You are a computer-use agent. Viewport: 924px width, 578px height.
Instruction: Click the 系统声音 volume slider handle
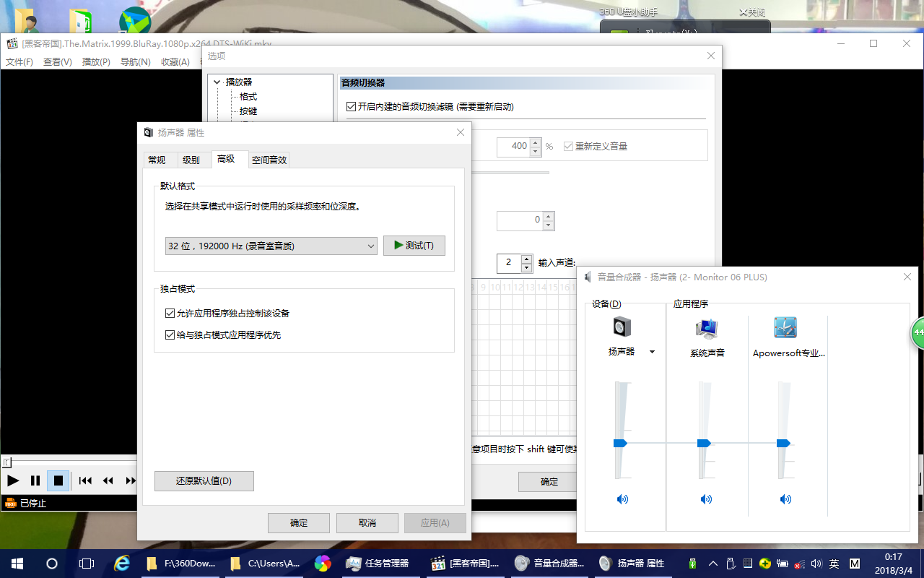pyautogui.click(x=704, y=443)
